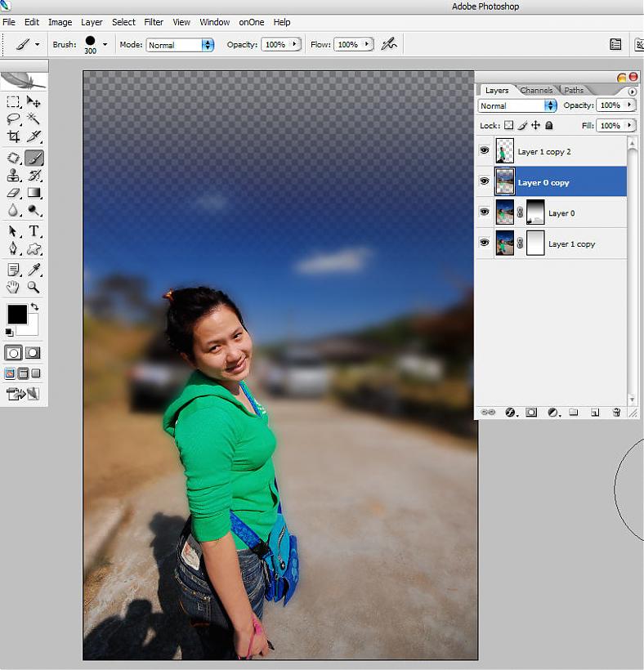Image resolution: width=644 pixels, height=670 pixels.
Task: Select the Clone Stamp tool
Action: pyautogui.click(x=13, y=175)
